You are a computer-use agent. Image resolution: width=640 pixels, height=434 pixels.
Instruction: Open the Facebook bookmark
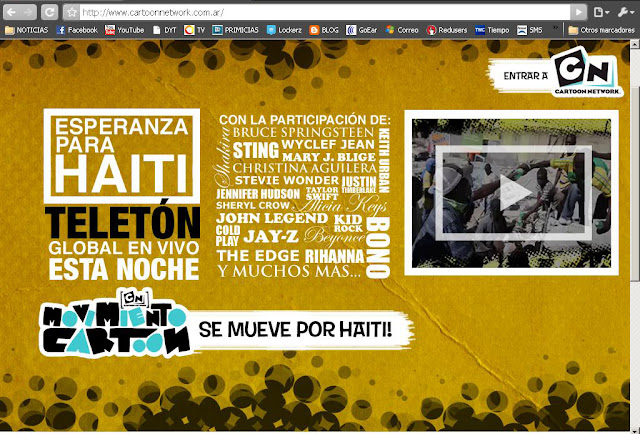click(x=77, y=31)
